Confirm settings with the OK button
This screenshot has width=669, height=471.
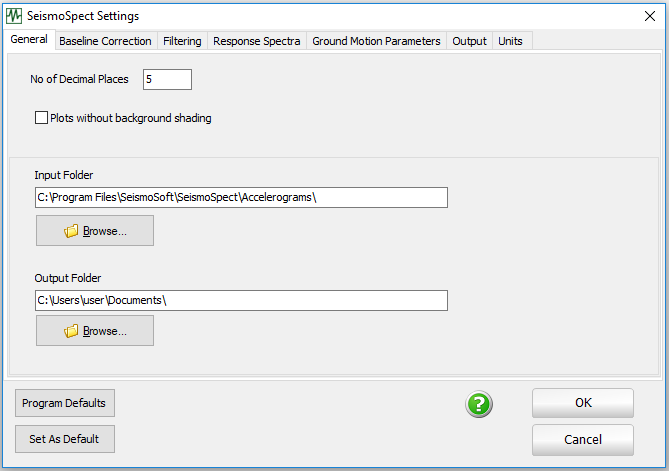tap(583, 403)
